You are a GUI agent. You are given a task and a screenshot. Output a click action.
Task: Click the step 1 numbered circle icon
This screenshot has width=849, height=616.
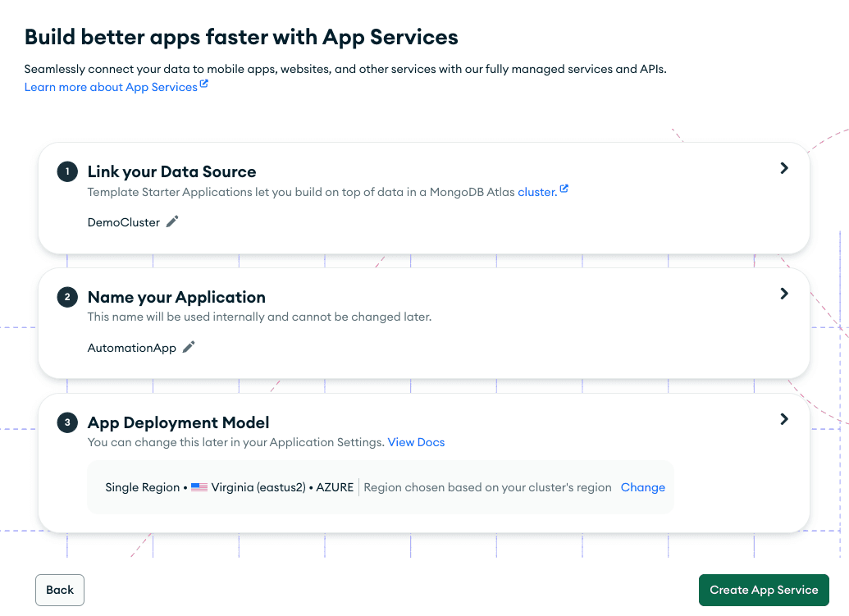coord(66,171)
